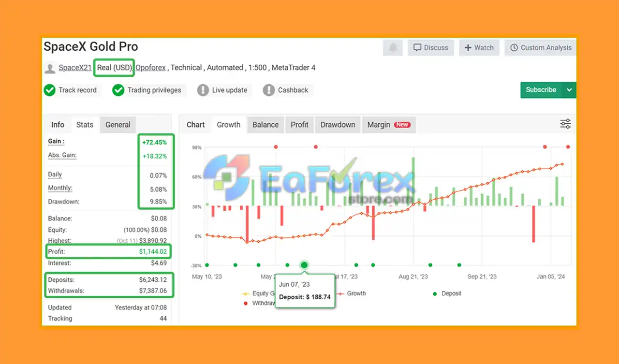Click the notification bell icon
The width and height of the screenshot is (619, 364).
393,48
